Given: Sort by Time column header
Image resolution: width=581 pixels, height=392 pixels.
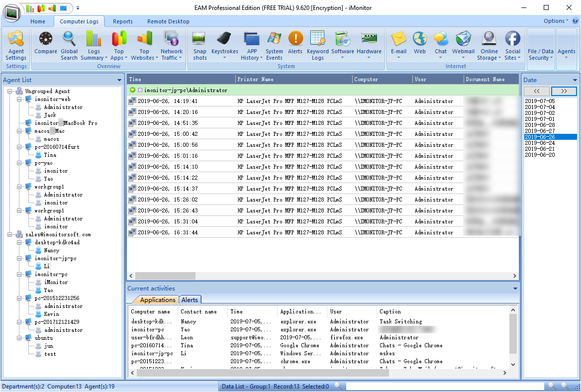Looking at the screenshot, I should [x=181, y=79].
